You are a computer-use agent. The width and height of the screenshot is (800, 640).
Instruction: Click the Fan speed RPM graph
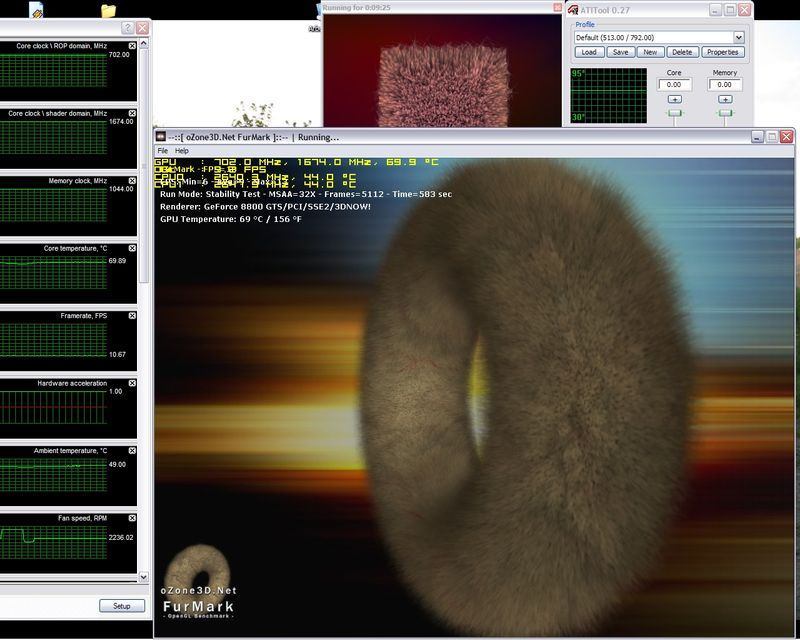coord(53,543)
